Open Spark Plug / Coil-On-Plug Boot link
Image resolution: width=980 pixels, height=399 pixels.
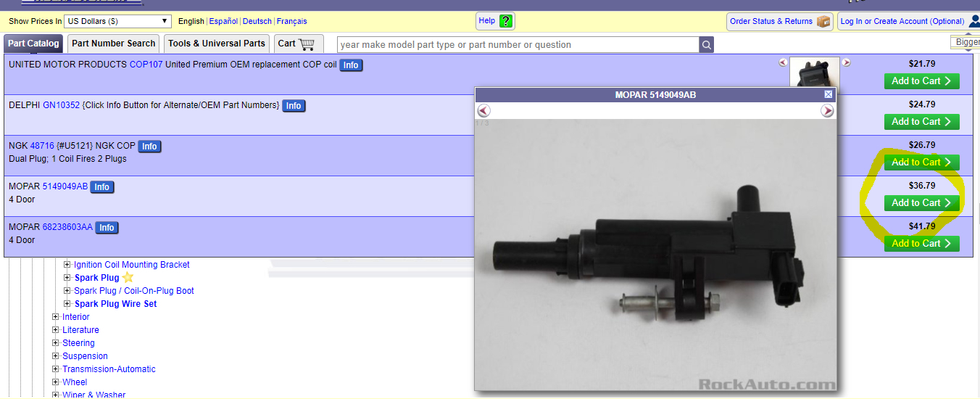click(134, 291)
